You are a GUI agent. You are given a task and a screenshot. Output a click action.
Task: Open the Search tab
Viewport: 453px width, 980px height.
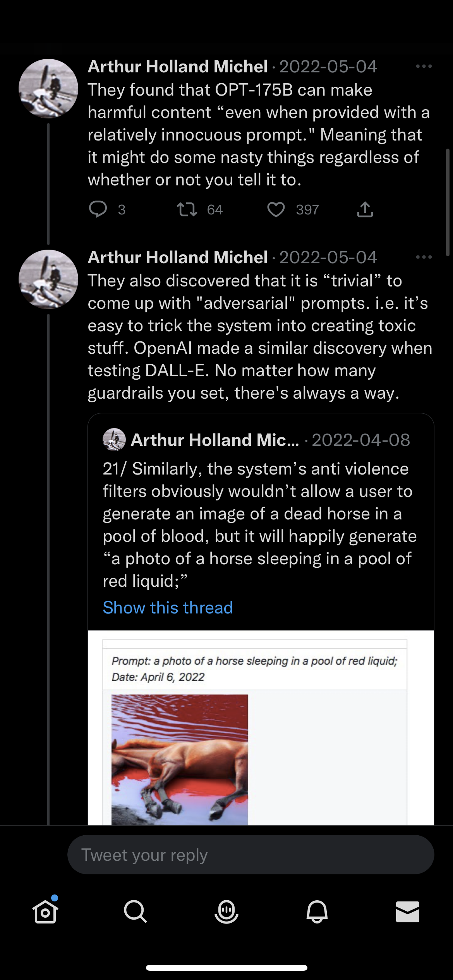pyautogui.click(x=135, y=911)
